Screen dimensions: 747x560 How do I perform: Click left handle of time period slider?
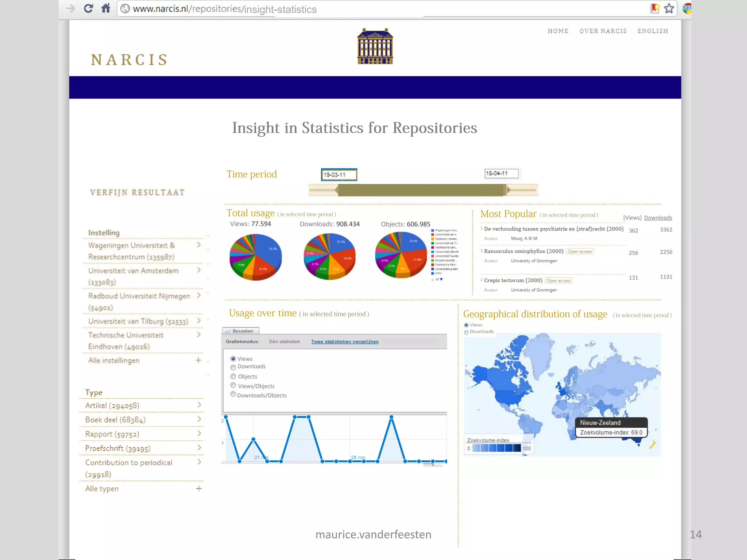point(336,190)
